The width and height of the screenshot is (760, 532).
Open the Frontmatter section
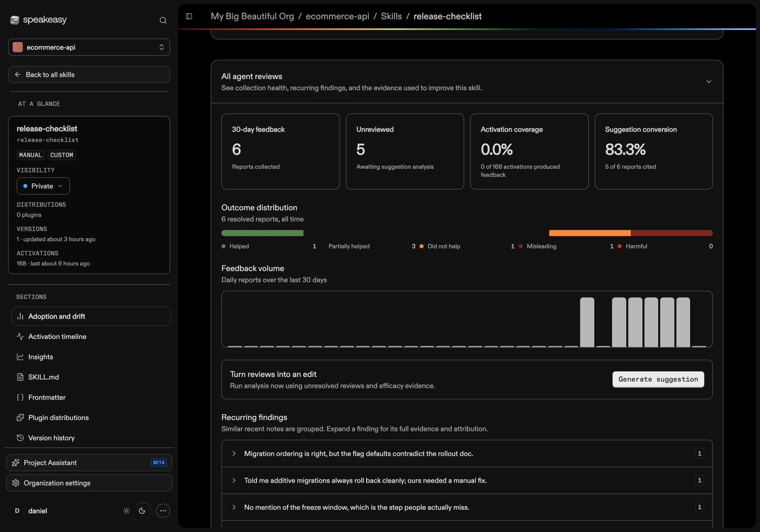91,397
